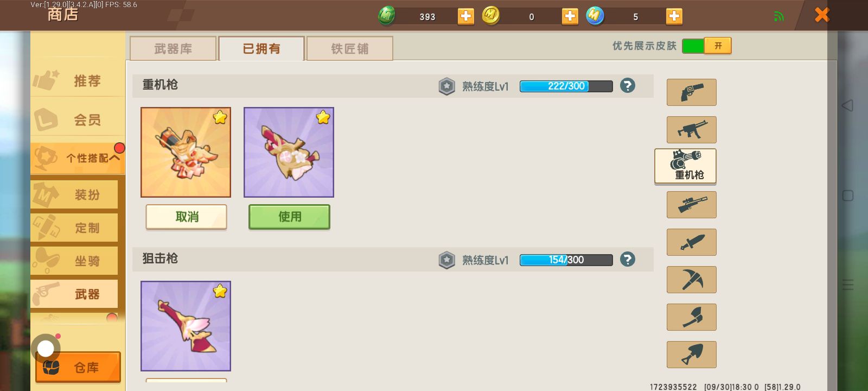Toggle the 优先展示皮肤 switch
868x391 pixels.
(x=706, y=46)
